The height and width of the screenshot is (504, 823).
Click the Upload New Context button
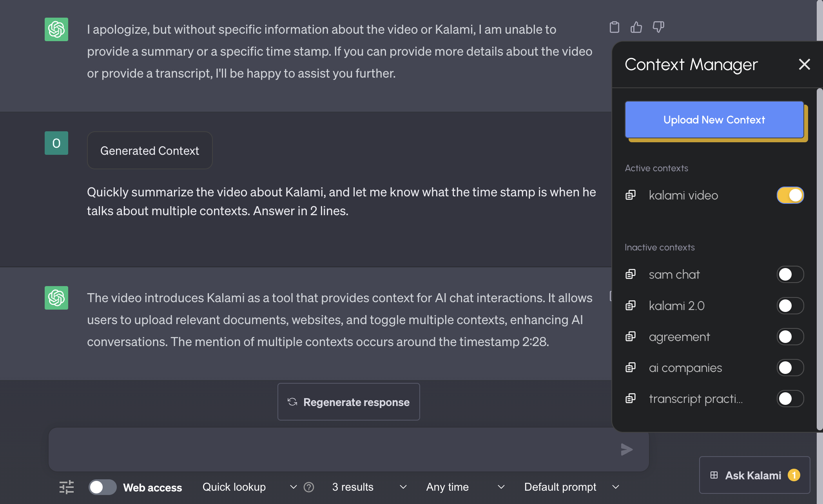[714, 120]
